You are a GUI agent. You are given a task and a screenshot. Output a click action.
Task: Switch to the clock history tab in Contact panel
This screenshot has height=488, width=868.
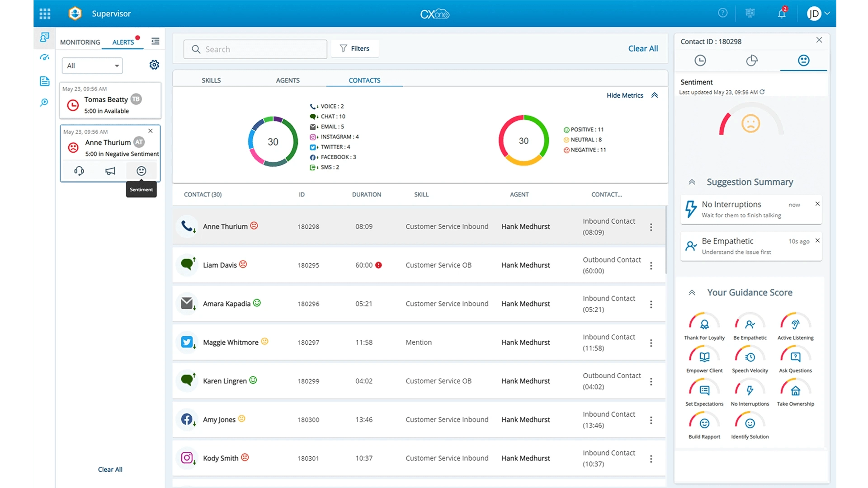point(700,60)
